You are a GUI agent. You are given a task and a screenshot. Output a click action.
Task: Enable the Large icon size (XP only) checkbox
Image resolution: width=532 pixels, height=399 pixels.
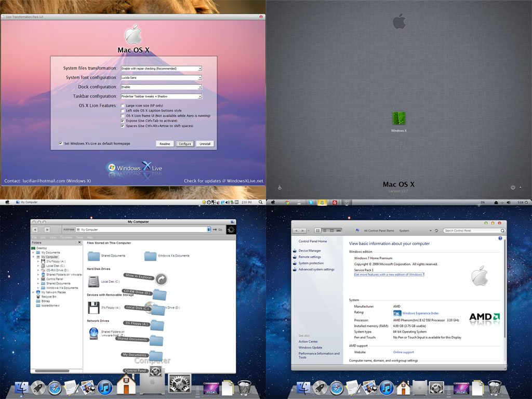click(x=123, y=105)
